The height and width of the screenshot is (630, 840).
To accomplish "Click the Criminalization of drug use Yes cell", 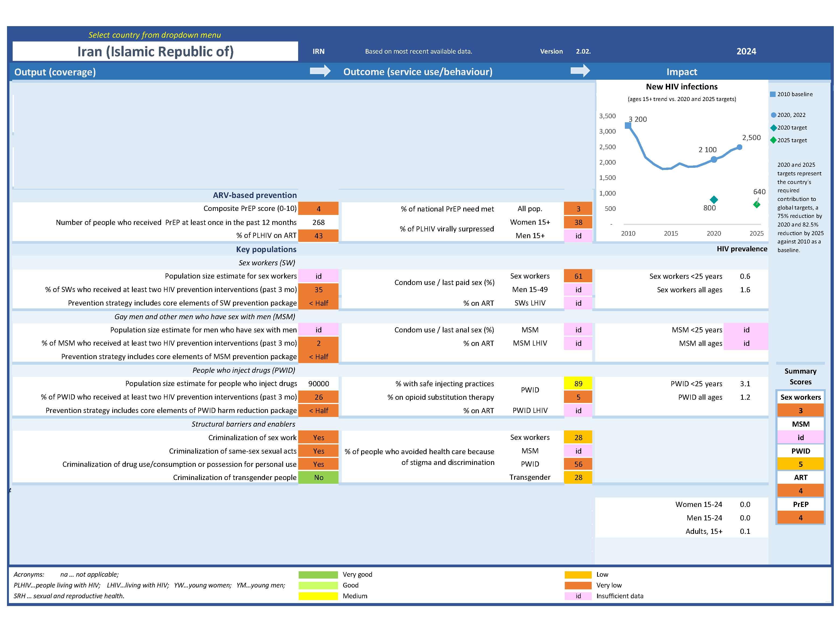I will point(318,464).
